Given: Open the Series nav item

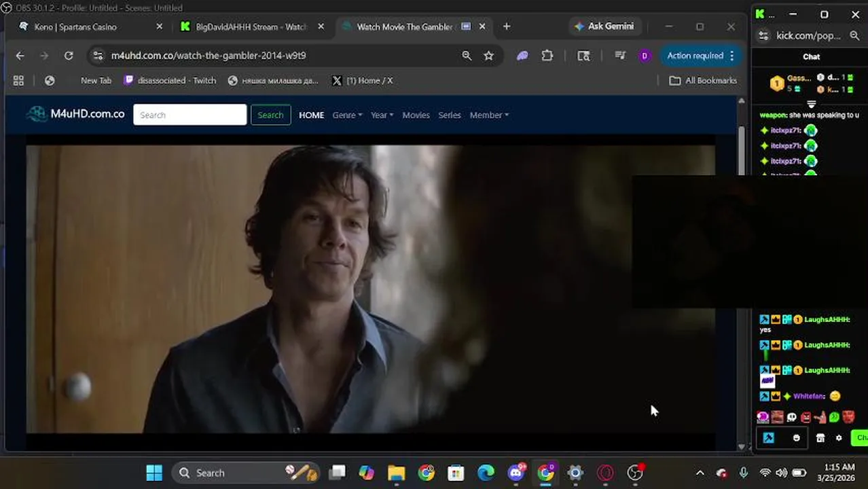Looking at the screenshot, I should click(450, 115).
